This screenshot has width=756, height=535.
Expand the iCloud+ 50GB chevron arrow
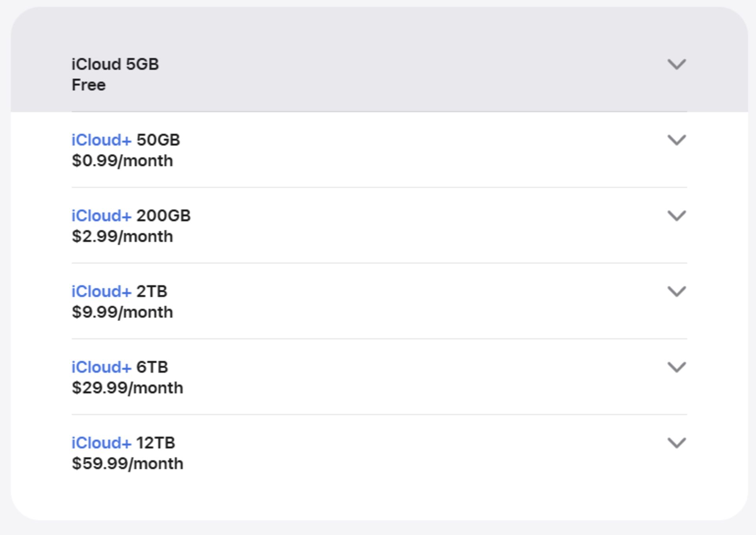click(x=676, y=140)
